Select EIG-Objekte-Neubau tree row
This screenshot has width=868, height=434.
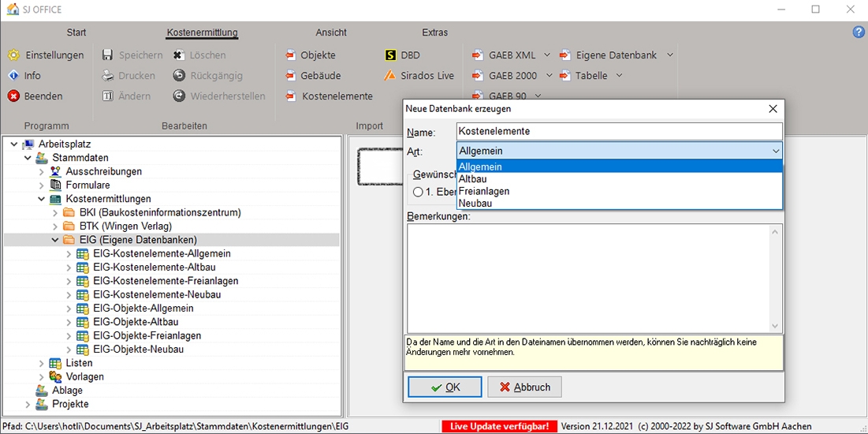tap(139, 350)
